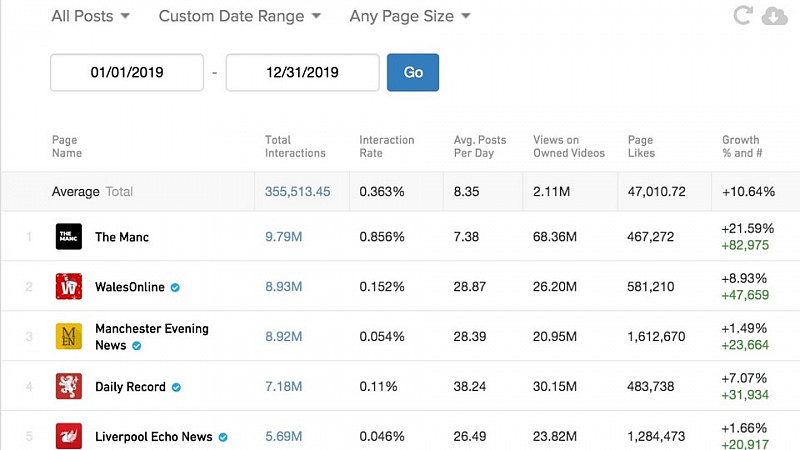Sort by Views on Owned Videos header

point(569,146)
